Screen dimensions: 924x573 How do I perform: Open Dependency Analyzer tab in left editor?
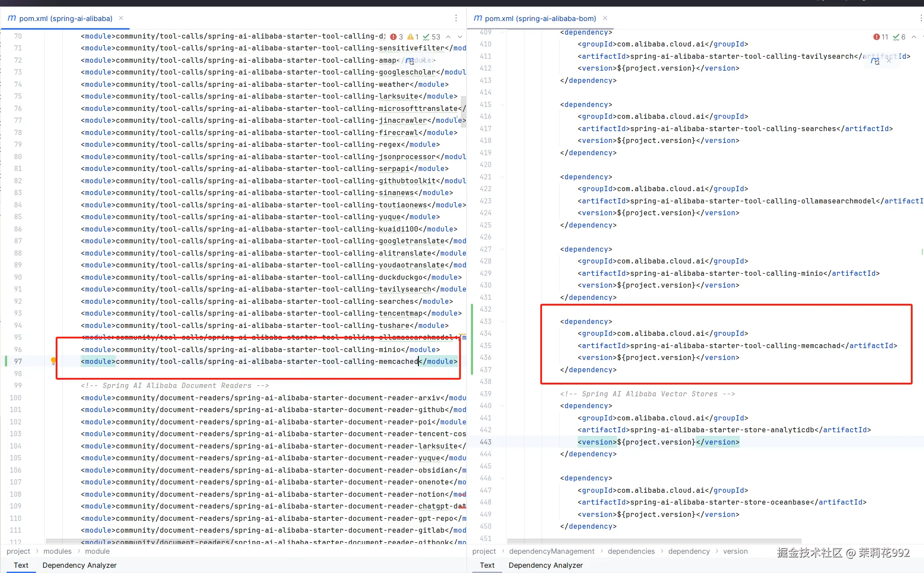[x=79, y=565]
